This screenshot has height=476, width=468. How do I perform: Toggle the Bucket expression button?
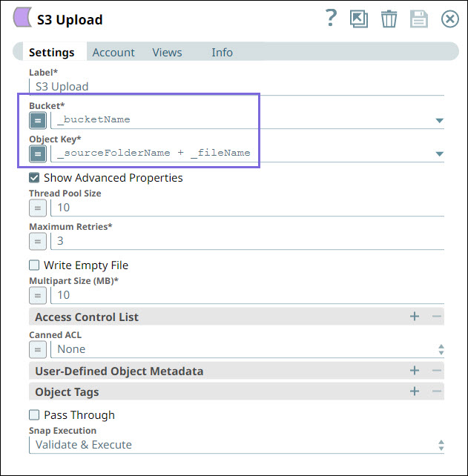(x=38, y=119)
